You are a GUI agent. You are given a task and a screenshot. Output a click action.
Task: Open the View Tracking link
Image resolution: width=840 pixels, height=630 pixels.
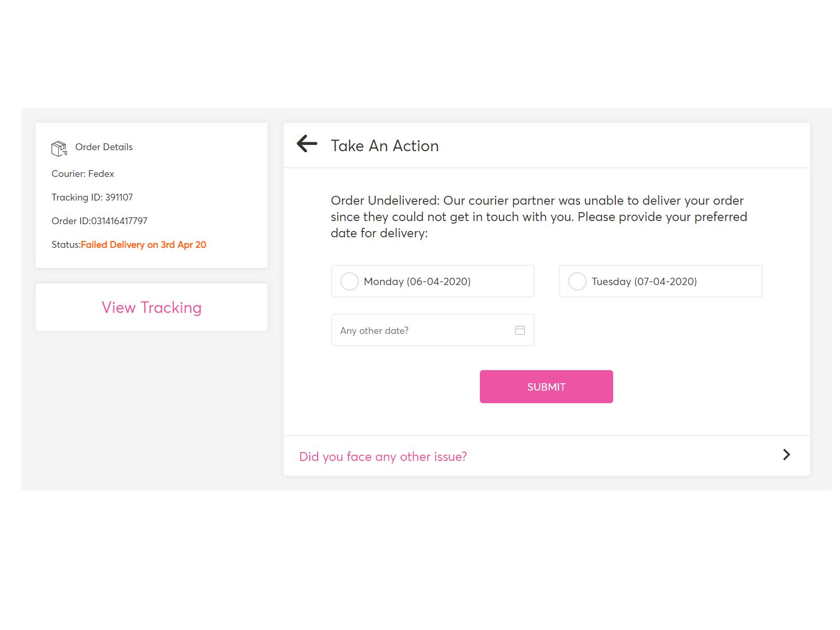coord(152,308)
